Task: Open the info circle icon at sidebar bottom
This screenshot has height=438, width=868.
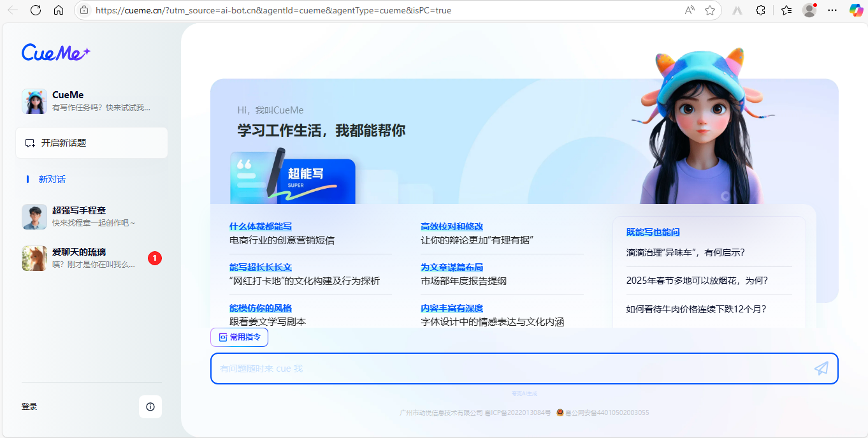Action: coord(150,407)
